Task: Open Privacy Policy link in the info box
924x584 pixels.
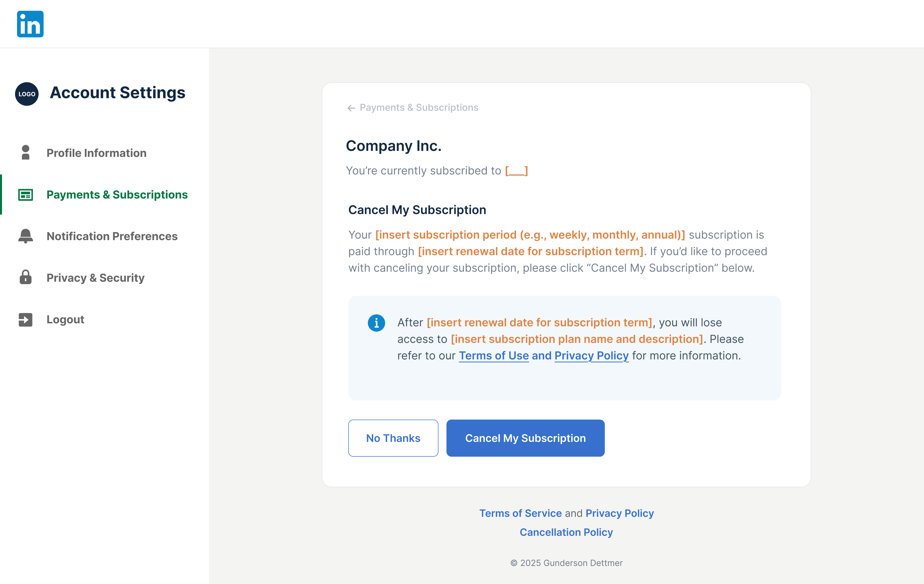Action: point(592,356)
